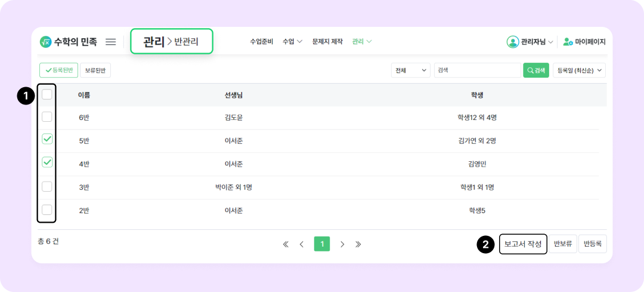Go to the first page arrow
The height and width of the screenshot is (292, 644).
coord(286,244)
